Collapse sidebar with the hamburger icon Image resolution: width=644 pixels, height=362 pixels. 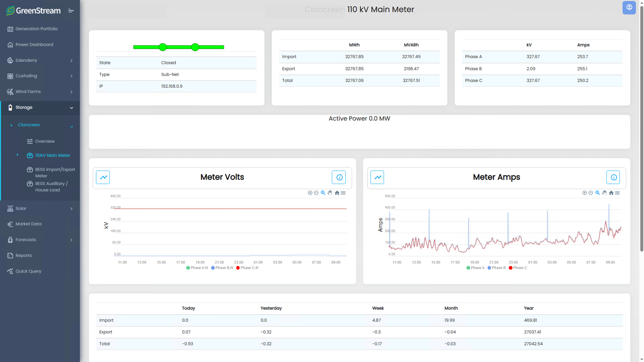pyautogui.click(x=71, y=11)
